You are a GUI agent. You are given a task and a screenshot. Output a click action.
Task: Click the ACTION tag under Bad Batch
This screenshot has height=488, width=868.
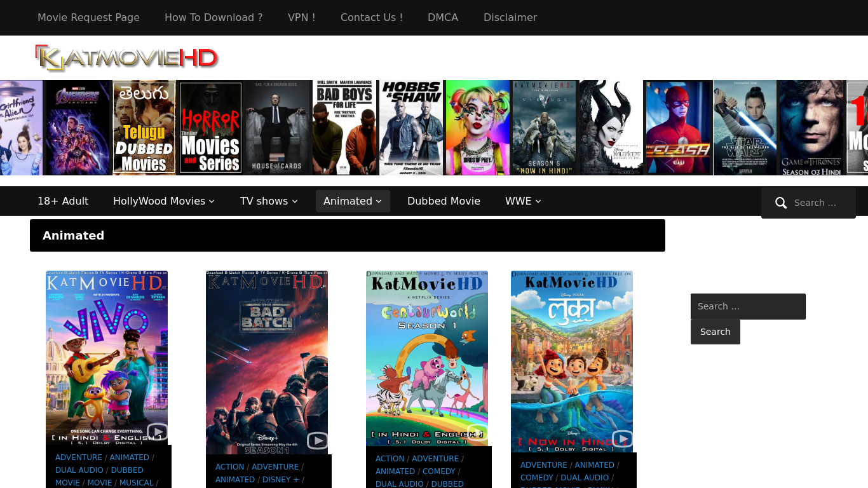(x=230, y=467)
